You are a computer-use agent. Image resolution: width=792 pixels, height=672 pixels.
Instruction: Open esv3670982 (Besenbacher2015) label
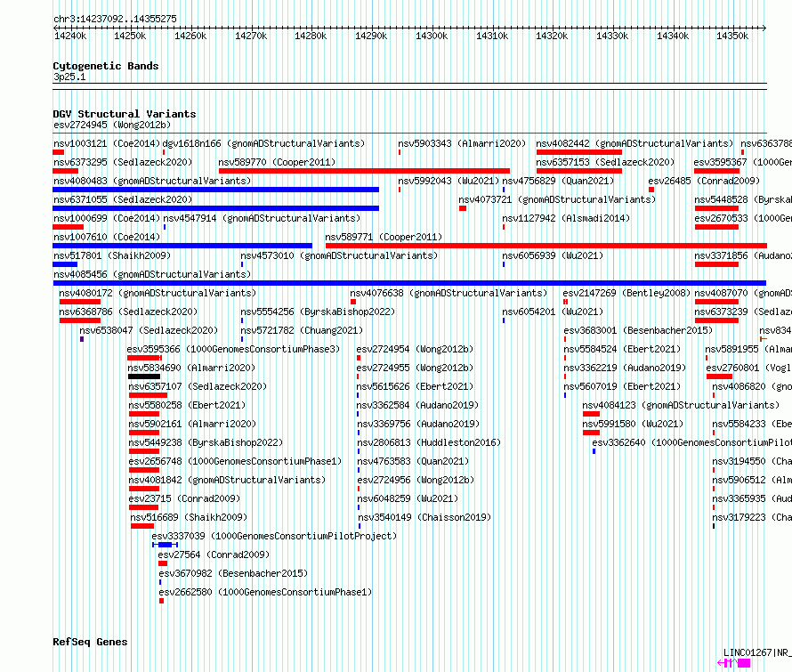233,573
